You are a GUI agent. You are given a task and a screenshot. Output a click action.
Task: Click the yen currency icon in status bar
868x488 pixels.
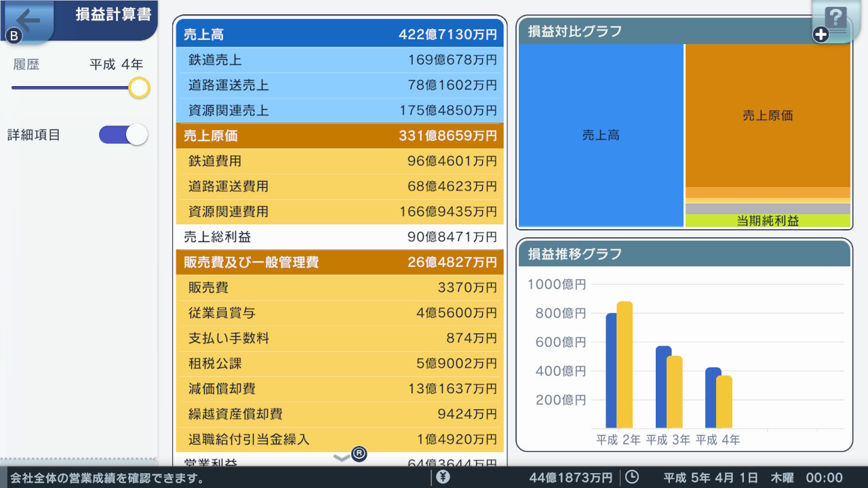click(441, 477)
